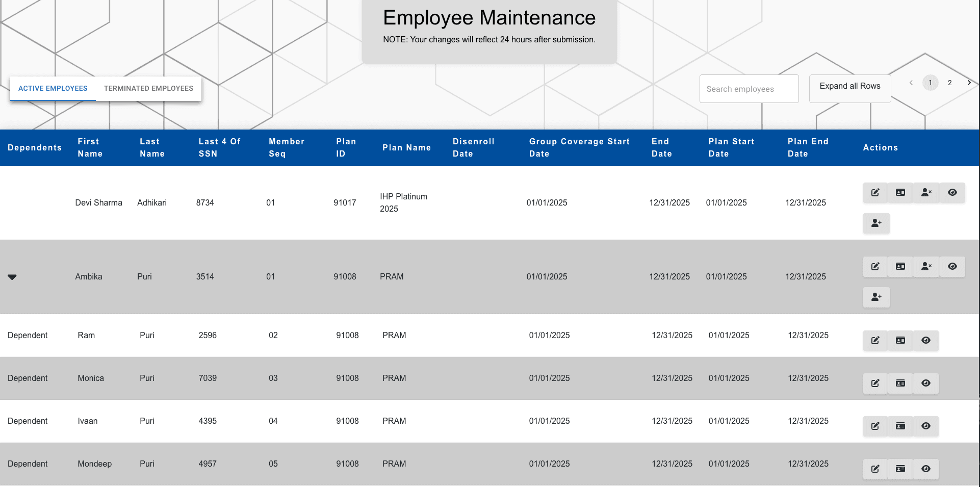980x487 pixels.
Task: Click the edit icon for dependent Mondeep Puri
Action: point(875,469)
